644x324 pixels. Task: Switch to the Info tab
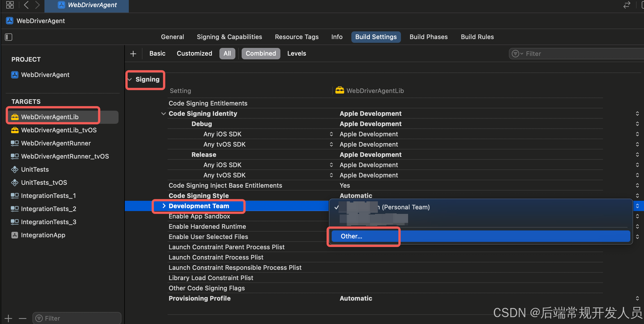click(x=337, y=37)
